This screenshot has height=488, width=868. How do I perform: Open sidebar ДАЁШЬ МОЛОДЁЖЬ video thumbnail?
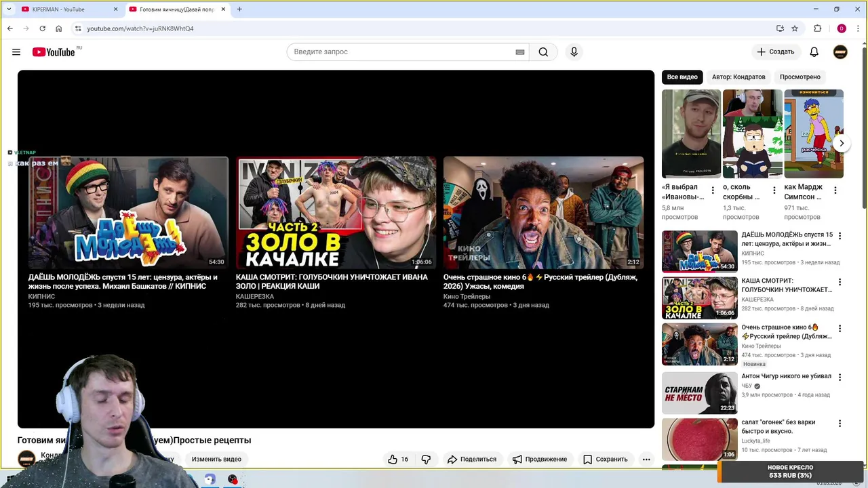pyautogui.click(x=700, y=251)
